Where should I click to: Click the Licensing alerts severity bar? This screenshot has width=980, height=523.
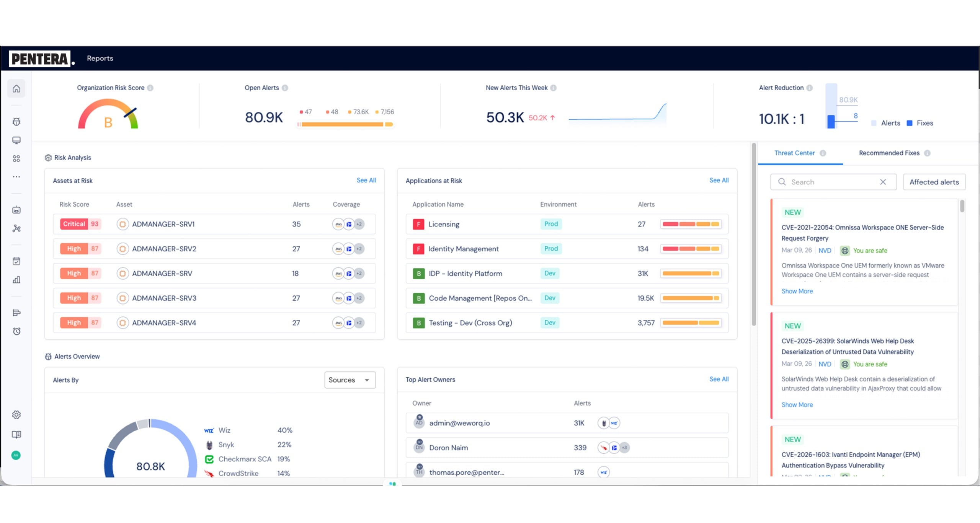click(691, 224)
